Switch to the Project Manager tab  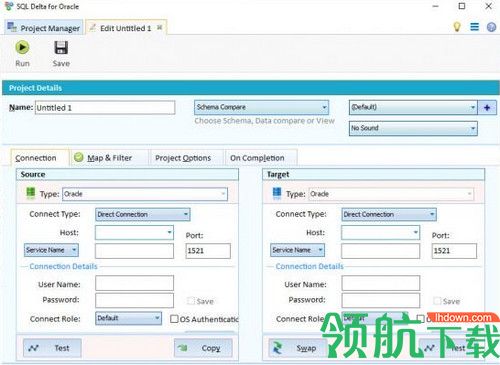click(44, 28)
